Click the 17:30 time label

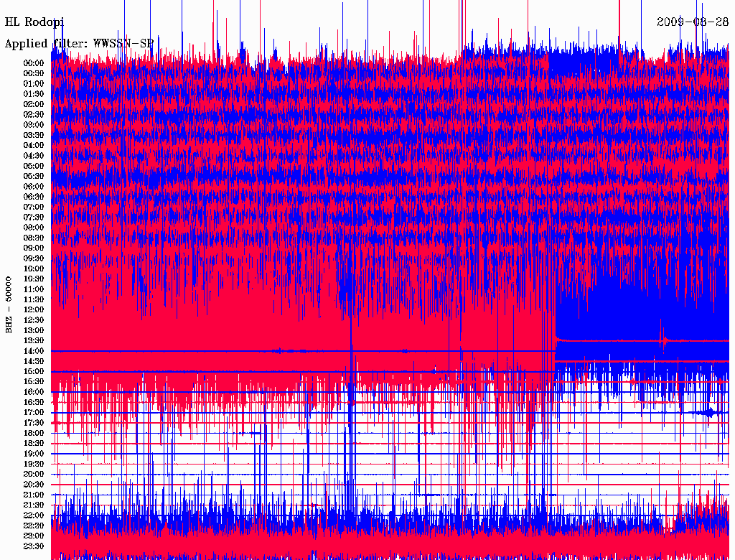(x=34, y=423)
